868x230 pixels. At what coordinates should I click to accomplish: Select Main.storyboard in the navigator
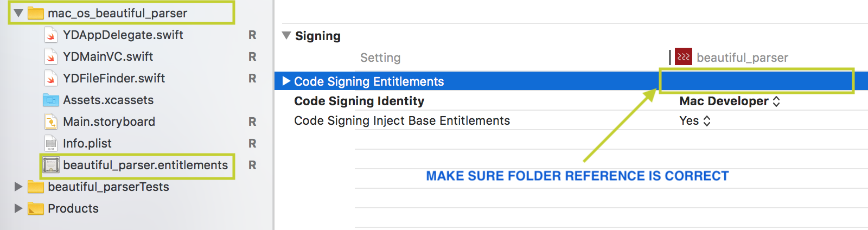[x=109, y=122]
